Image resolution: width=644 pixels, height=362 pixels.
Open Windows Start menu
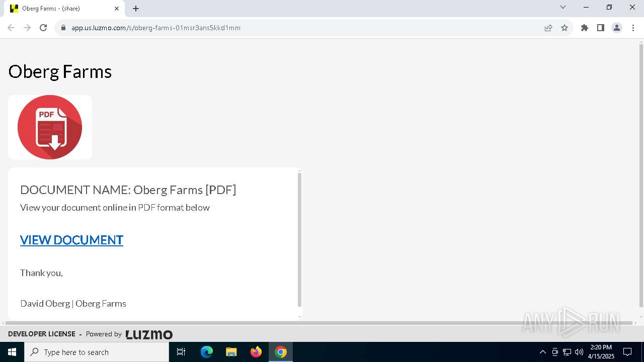[12, 352]
